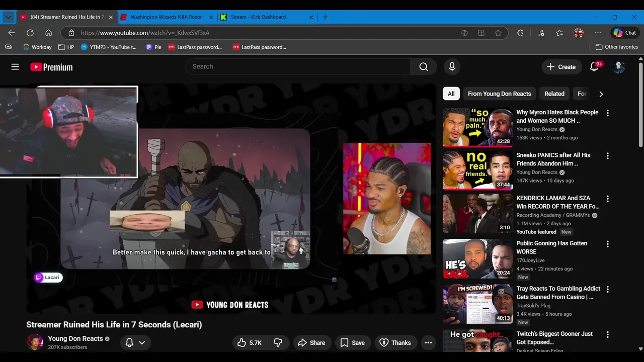644x362 pixels.
Task: Open the YouTube notifications bell
Action: (x=594, y=67)
